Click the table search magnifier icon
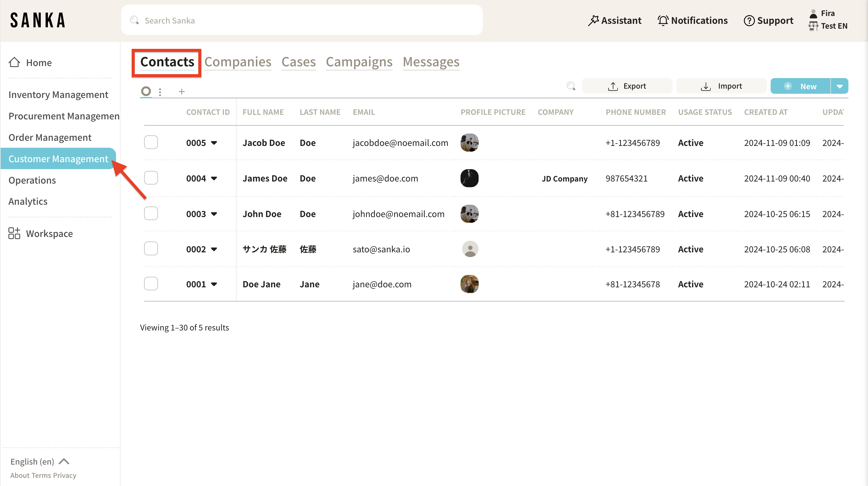 [x=571, y=86]
